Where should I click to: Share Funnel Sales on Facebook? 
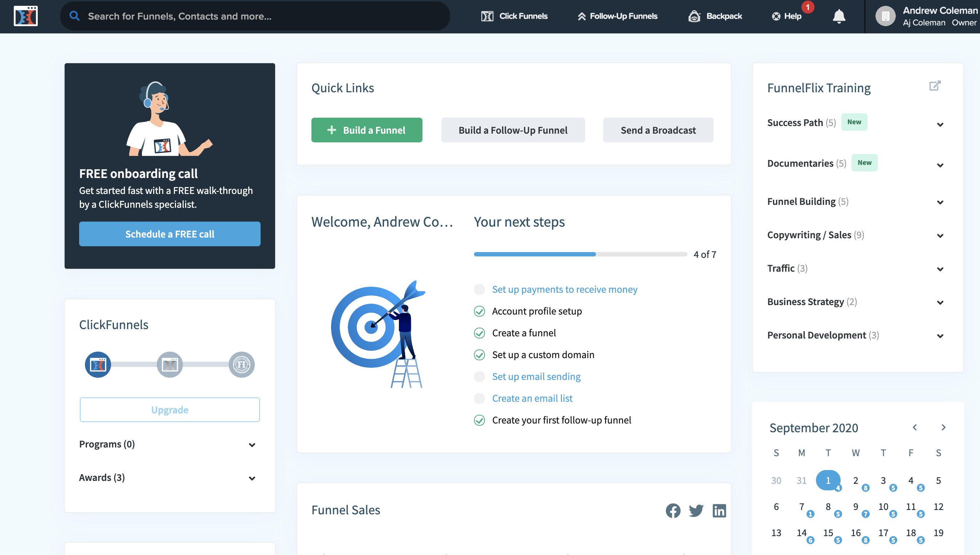(673, 510)
